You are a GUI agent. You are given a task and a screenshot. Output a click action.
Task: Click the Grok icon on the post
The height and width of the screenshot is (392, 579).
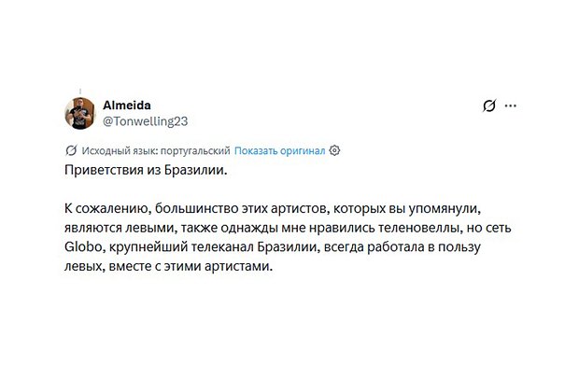coord(487,106)
